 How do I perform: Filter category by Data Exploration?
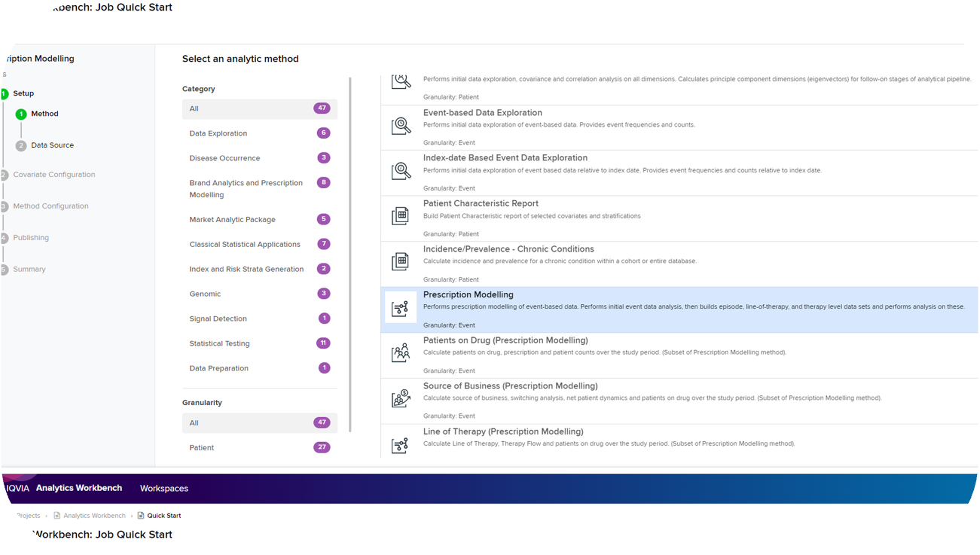coord(260,133)
